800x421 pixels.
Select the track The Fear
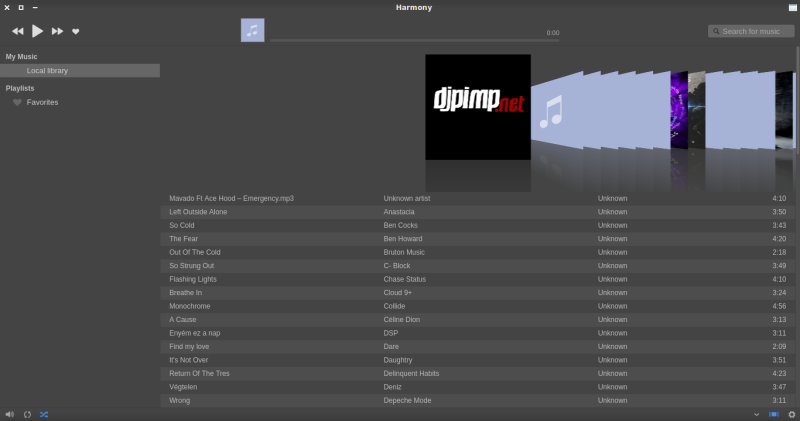(x=184, y=239)
